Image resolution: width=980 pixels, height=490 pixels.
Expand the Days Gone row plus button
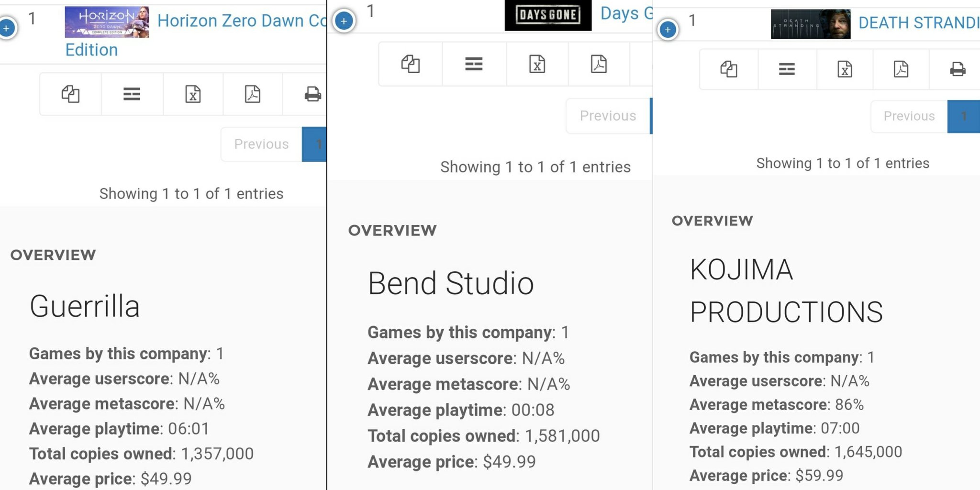point(344,21)
